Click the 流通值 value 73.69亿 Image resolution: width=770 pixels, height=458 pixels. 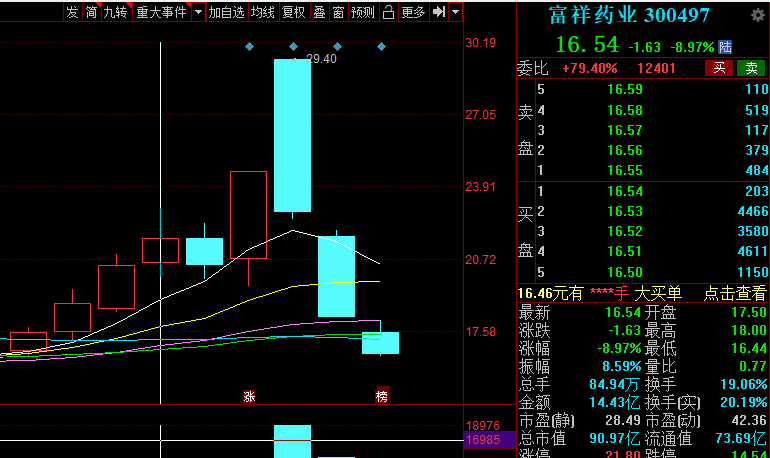[741, 438]
